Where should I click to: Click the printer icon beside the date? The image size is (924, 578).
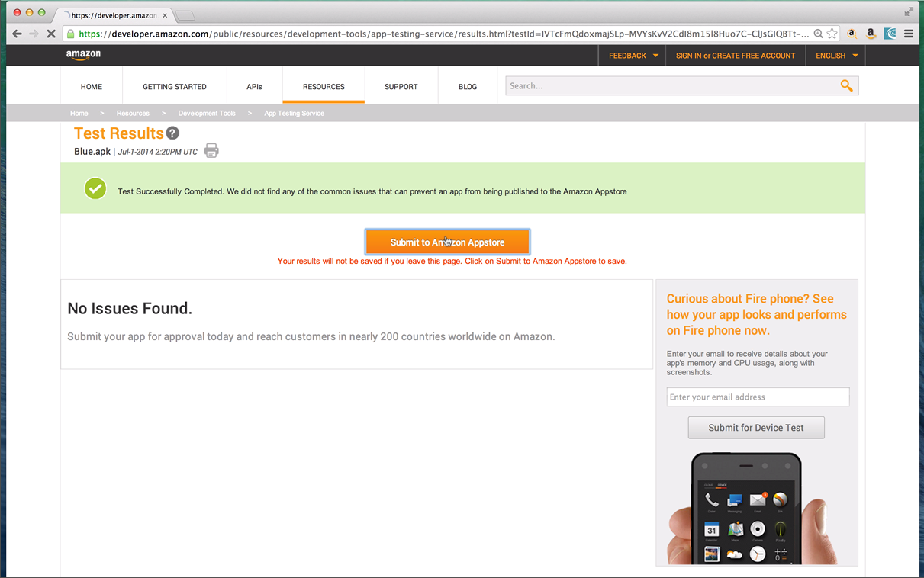point(211,150)
